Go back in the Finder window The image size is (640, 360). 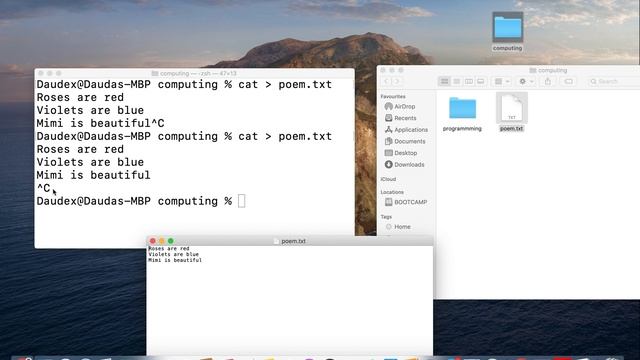click(387, 81)
